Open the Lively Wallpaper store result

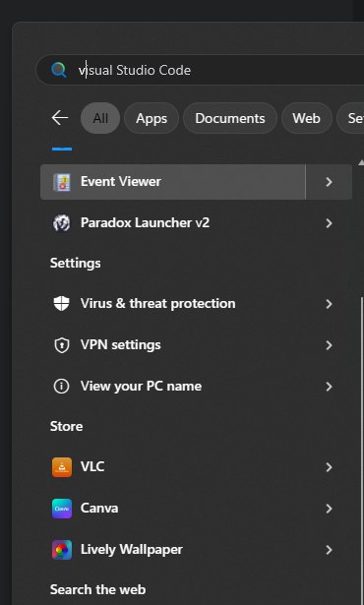coord(196,550)
